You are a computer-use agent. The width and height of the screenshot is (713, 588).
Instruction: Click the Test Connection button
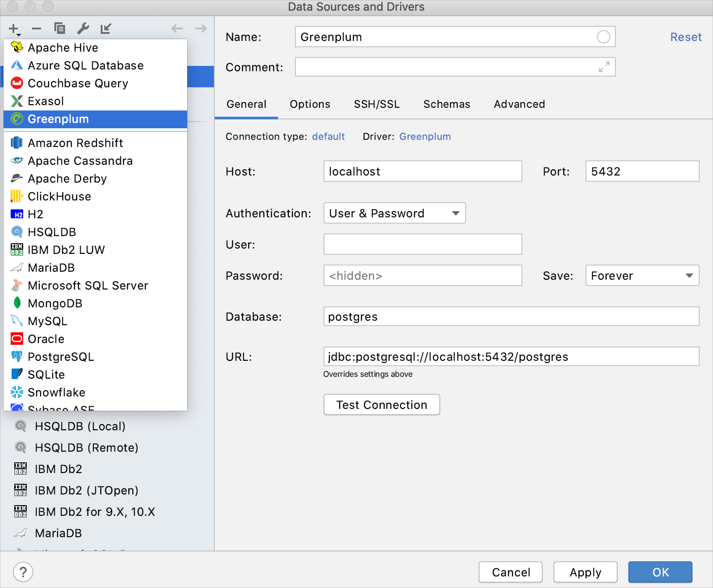381,404
